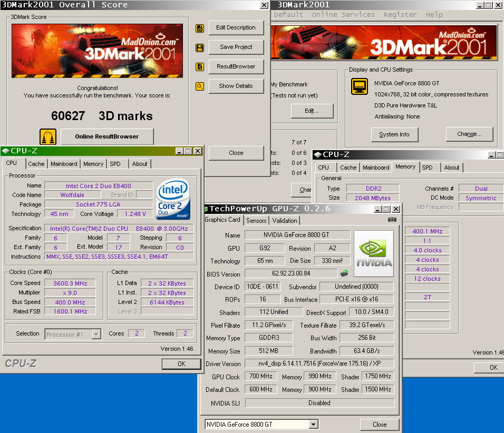Click the Wolfdale code name value
This screenshot has height=433, width=504.
(x=72, y=195)
